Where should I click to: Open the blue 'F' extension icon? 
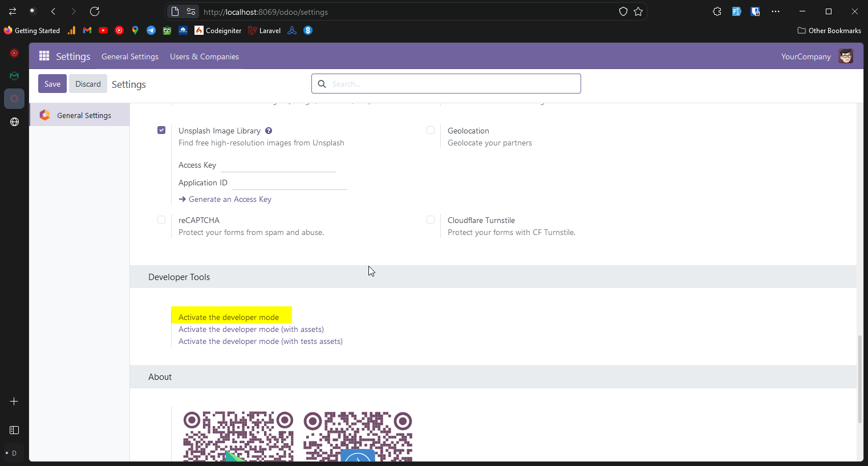tap(736, 11)
